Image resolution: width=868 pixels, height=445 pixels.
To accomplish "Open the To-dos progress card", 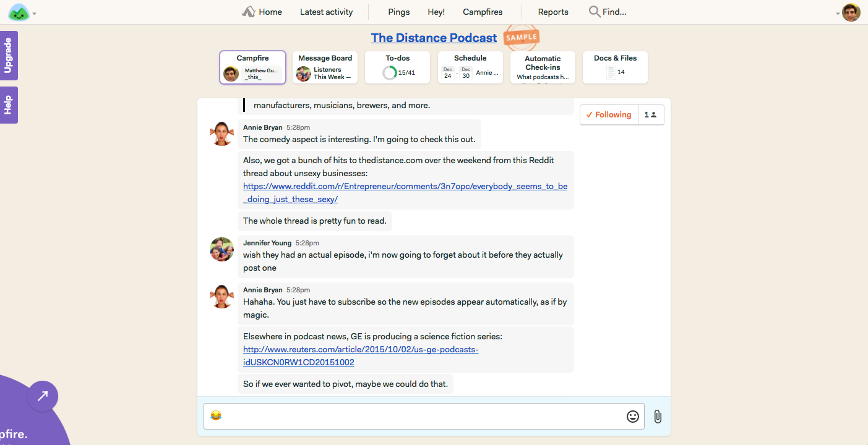I will pyautogui.click(x=398, y=67).
